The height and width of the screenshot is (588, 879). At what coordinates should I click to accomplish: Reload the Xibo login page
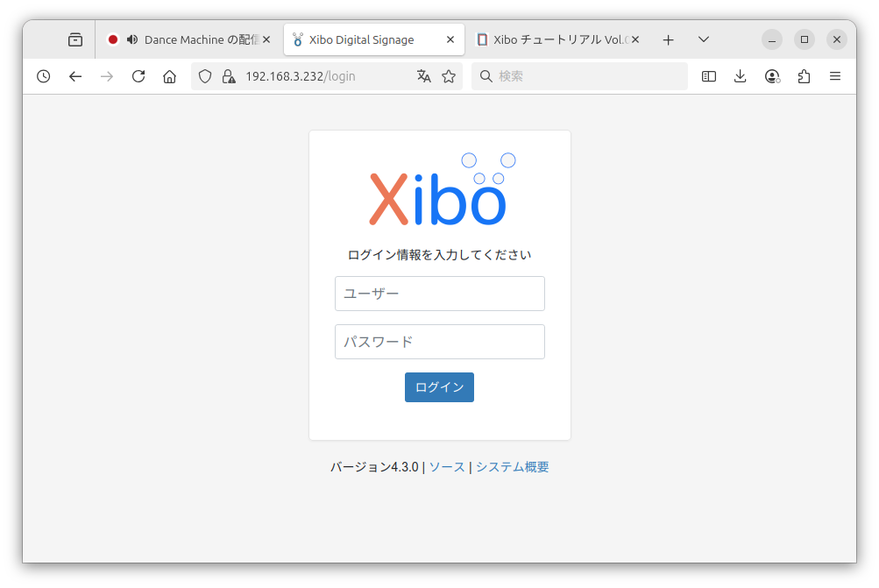138,76
